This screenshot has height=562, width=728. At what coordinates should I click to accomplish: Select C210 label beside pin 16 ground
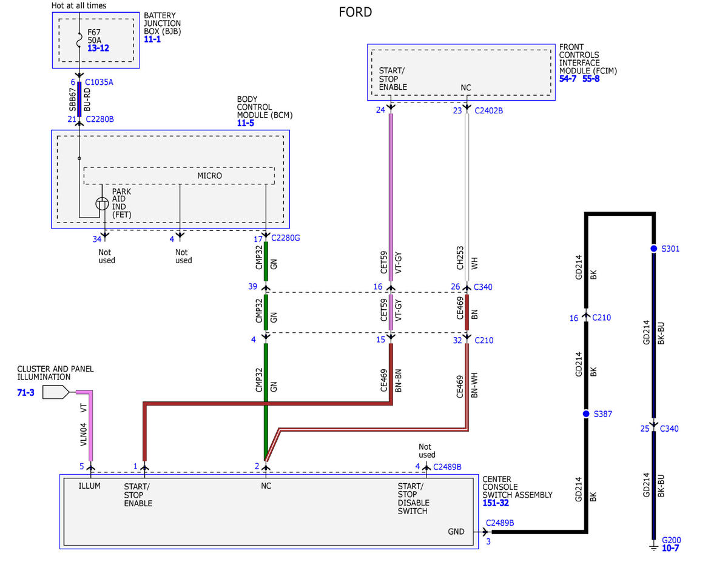pyautogui.click(x=602, y=317)
